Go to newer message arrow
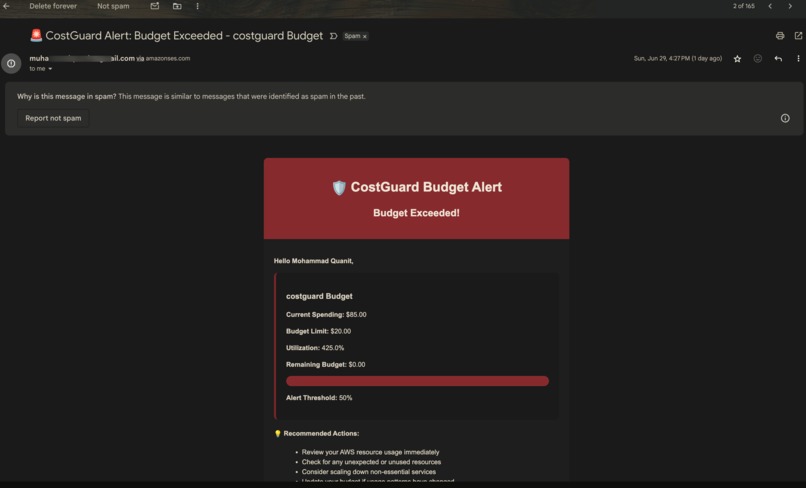 (770, 6)
